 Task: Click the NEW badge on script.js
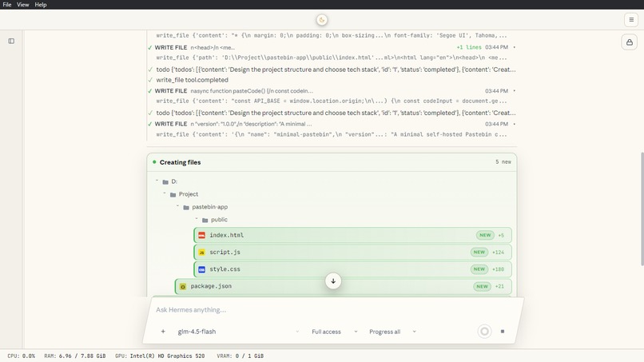(479, 252)
